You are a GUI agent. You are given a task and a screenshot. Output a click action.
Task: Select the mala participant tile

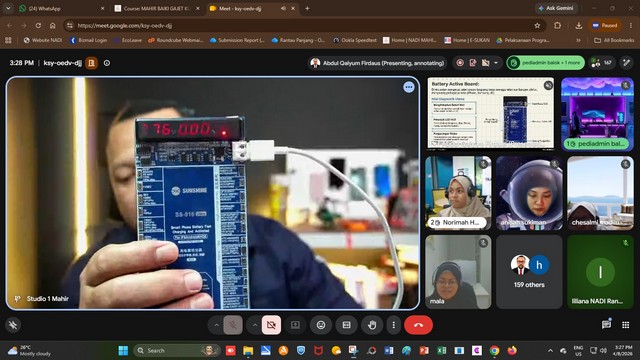click(458, 272)
